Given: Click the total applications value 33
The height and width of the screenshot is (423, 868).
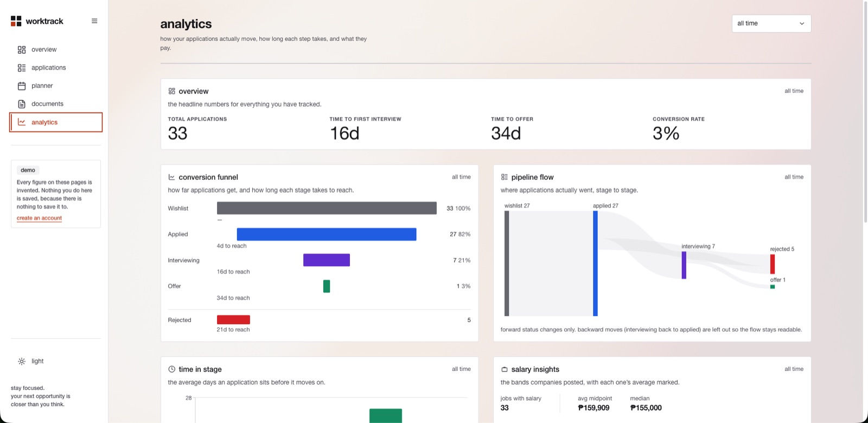Looking at the screenshot, I should tap(177, 134).
